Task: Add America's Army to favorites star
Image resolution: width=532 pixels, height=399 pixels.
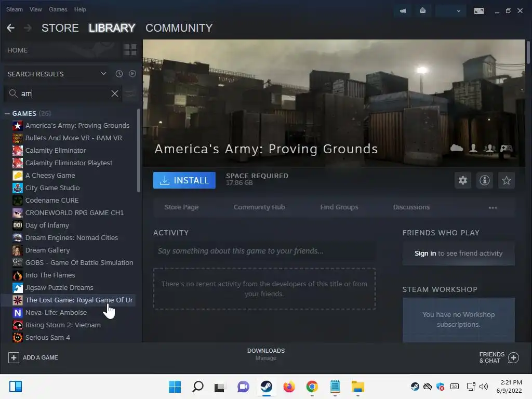Action: (506, 180)
